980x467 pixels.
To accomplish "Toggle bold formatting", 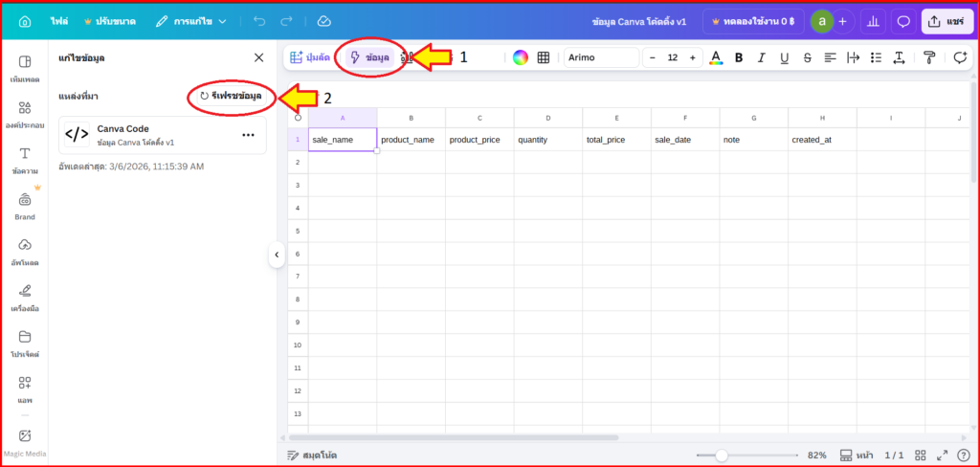I will tap(739, 57).
